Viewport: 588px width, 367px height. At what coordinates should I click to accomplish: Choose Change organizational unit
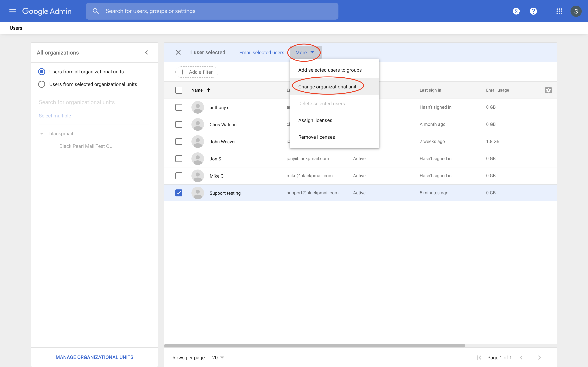[x=327, y=87]
